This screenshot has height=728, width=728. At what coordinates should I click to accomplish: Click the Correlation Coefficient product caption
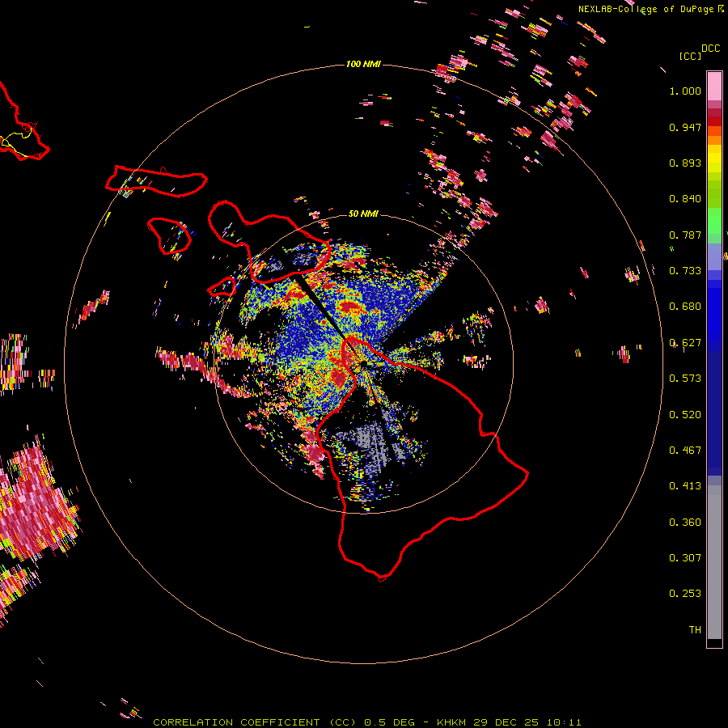pos(366,722)
